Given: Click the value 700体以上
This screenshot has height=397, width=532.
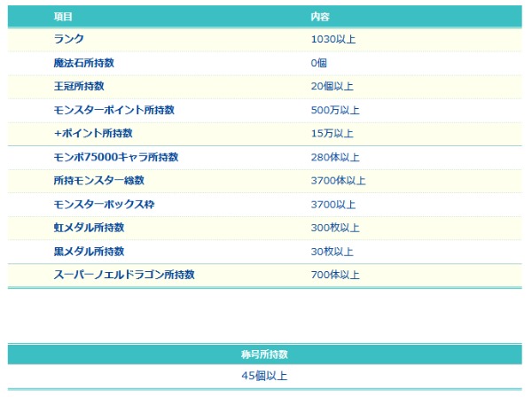Looking at the screenshot, I should pyautogui.click(x=335, y=275).
